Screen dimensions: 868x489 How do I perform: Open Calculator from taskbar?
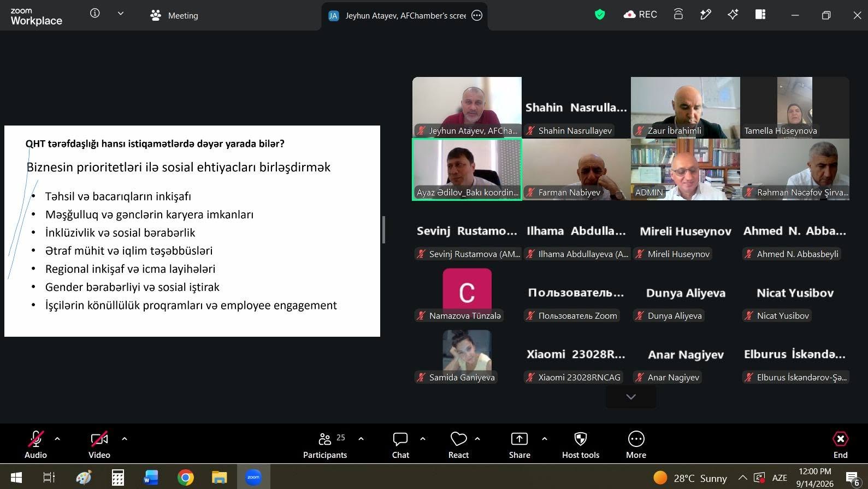[x=117, y=478]
